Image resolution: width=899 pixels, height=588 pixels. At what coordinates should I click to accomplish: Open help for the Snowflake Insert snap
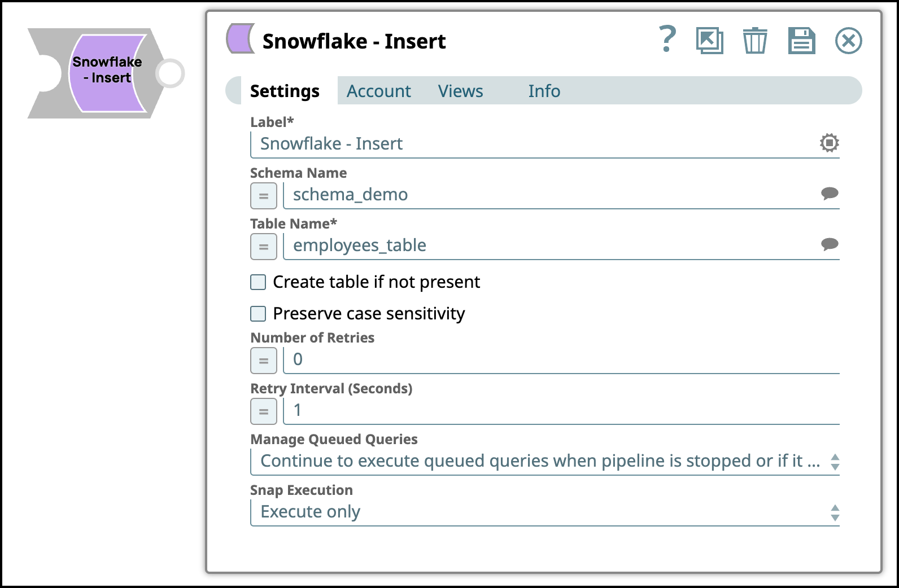[667, 40]
